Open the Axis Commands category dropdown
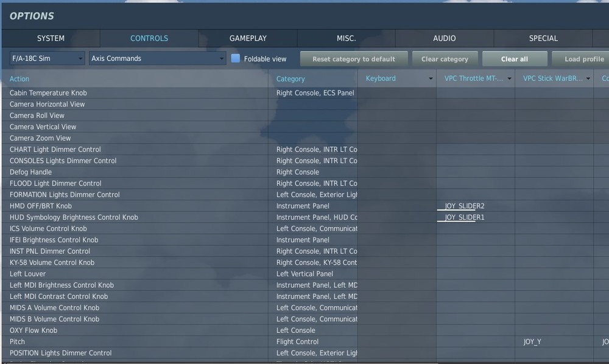The width and height of the screenshot is (609, 364). pos(157,58)
